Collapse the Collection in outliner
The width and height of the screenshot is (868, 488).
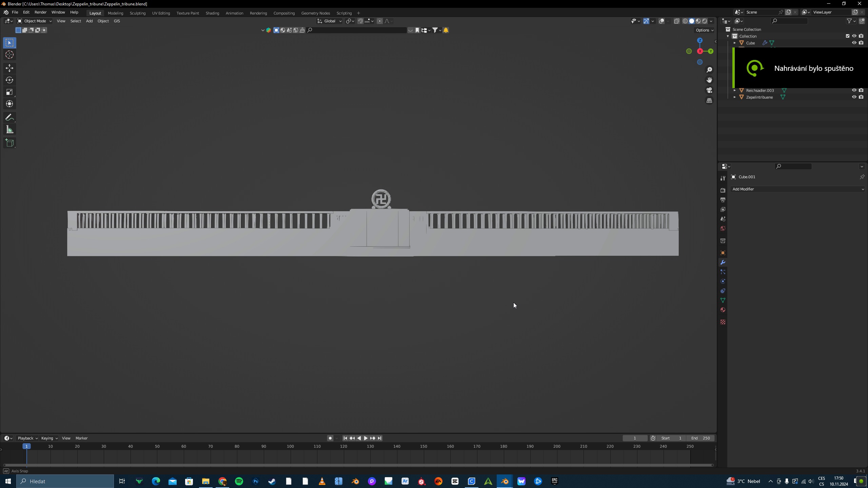pyautogui.click(x=728, y=36)
